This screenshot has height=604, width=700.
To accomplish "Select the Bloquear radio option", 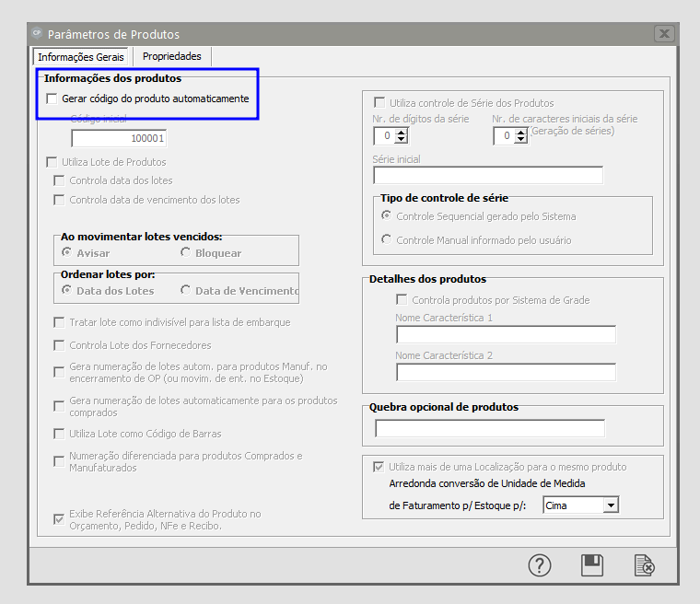I will coord(186,252).
